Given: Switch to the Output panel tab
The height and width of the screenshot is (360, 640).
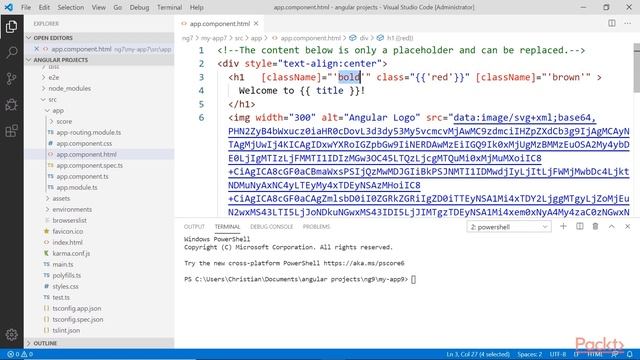Looking at the screenshot, I should coord(194,227).
